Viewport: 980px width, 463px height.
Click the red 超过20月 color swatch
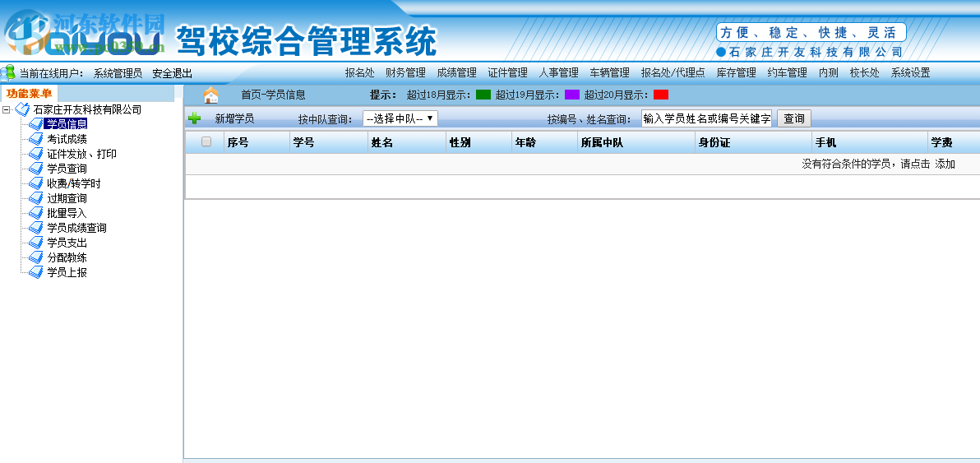click(661, 95)
